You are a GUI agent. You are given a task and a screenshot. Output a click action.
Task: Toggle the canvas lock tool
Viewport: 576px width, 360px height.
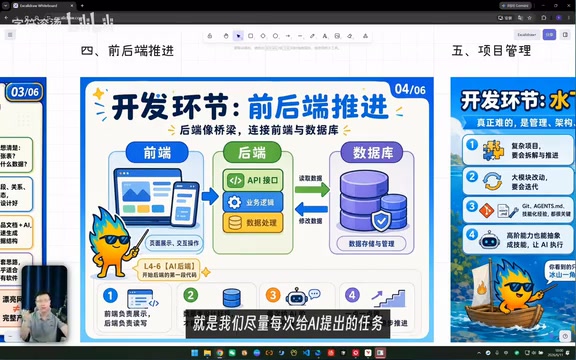[x=210, y=36]
